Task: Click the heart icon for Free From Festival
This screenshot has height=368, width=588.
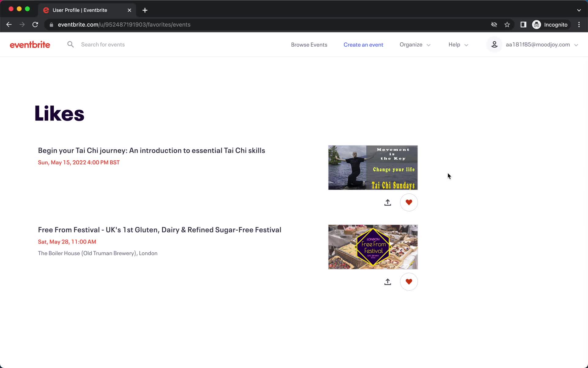Action: tap(409, 282)
